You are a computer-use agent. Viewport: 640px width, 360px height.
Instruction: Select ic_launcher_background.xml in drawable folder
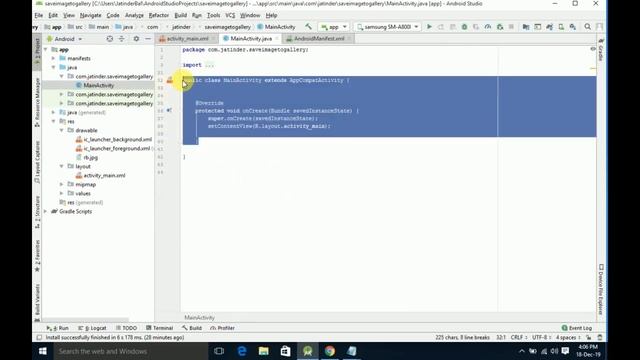click(118, 140)
